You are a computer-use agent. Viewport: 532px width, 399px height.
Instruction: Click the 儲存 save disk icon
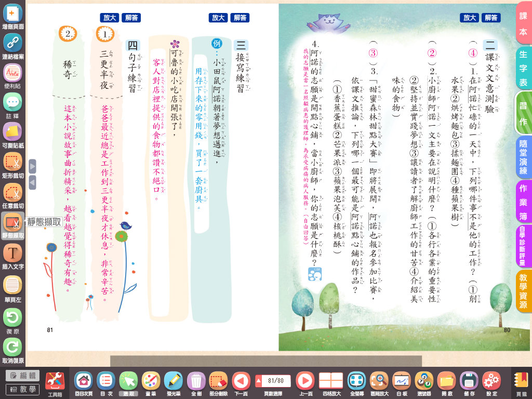(x=469, y=383)
